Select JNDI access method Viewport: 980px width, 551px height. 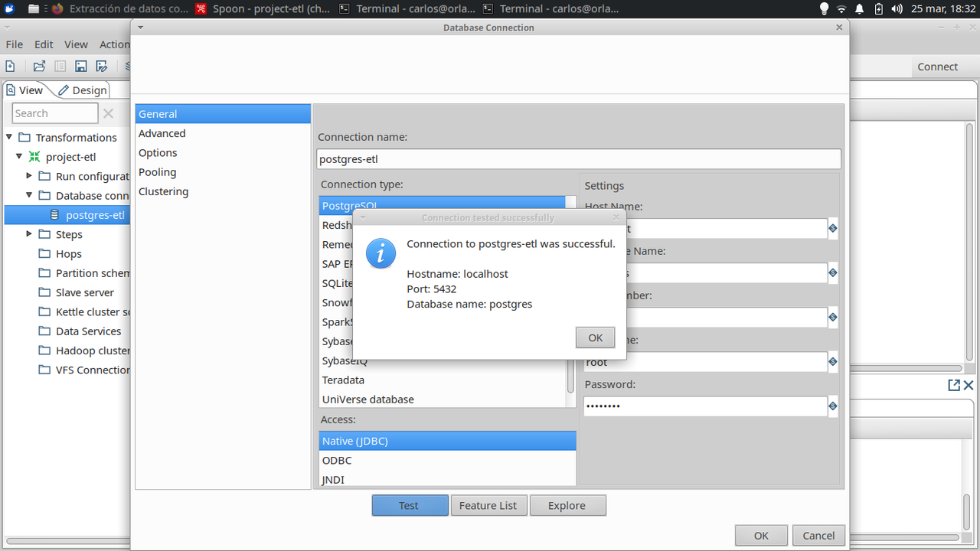(x=447, y=480)
